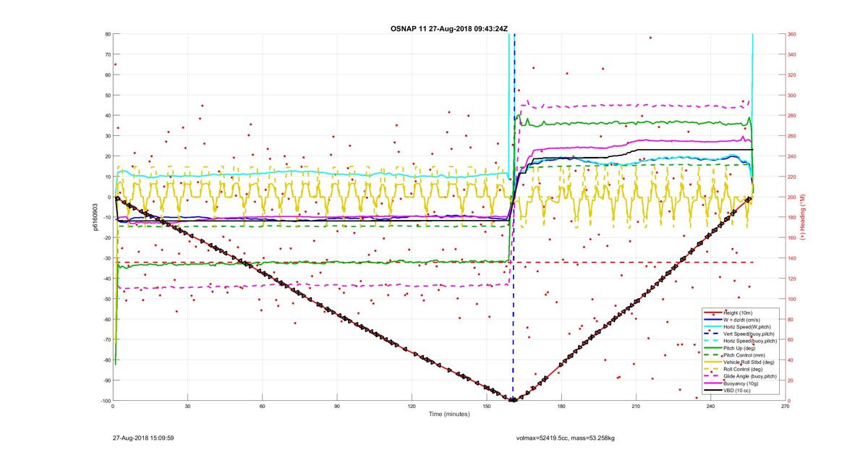The image size is (868, 450).
Task: Click the 'p6160903' y-axis label
Action: click(x=95, y=217)
